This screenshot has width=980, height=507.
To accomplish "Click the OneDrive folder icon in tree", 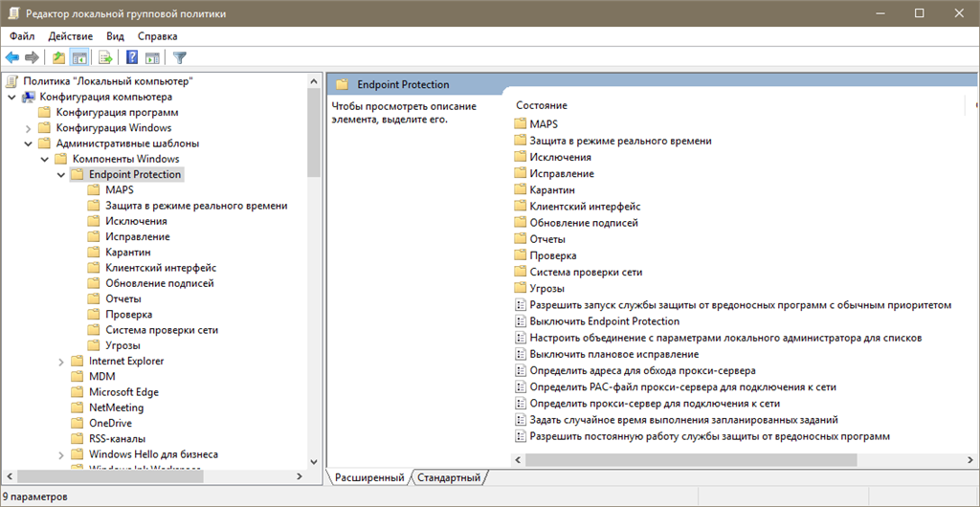I will coord(77,424).
